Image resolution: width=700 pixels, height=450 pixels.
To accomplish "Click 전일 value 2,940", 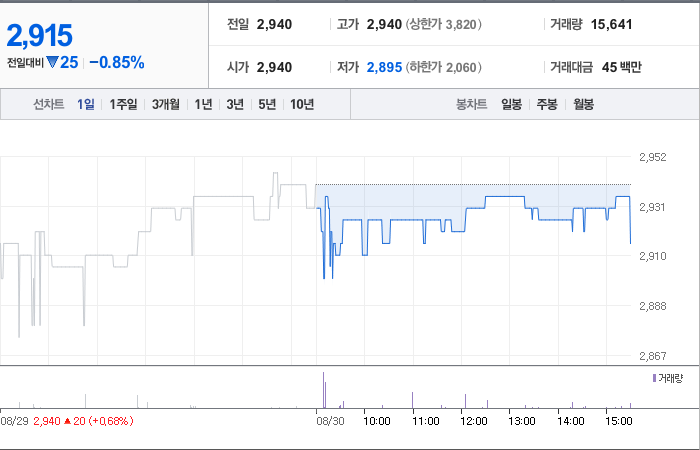I will click(x=274, y=24).
